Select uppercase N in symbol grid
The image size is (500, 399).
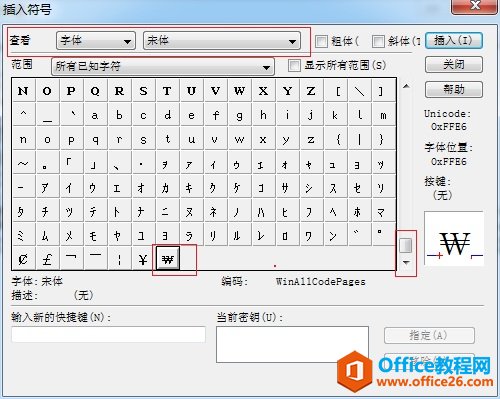(24, 91)
